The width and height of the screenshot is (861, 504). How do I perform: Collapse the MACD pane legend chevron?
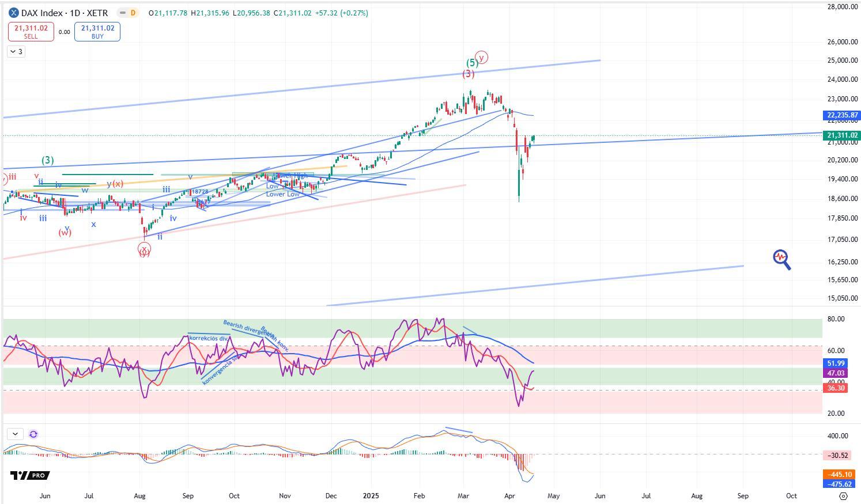pyautogui.click(x=15, y=434)
